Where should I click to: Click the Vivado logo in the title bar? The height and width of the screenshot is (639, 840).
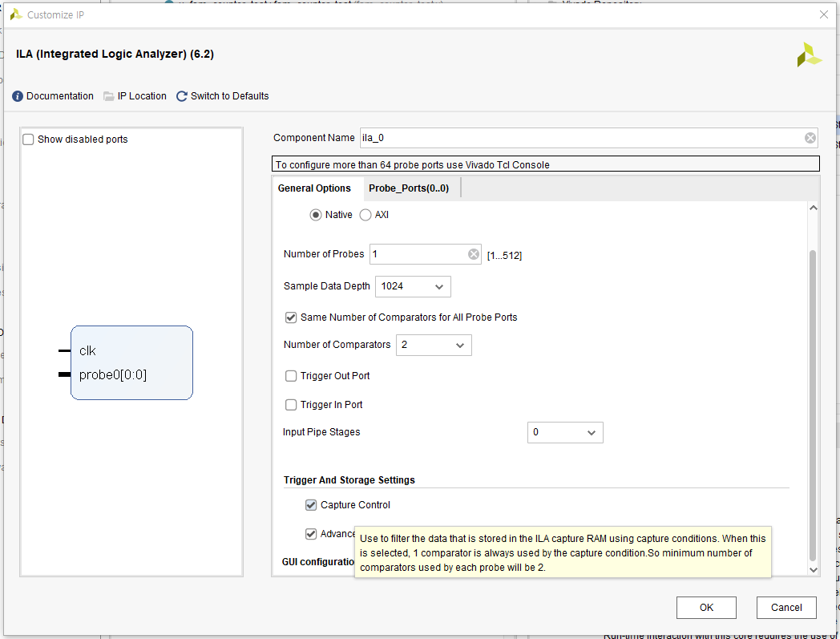tap(16, 14)
